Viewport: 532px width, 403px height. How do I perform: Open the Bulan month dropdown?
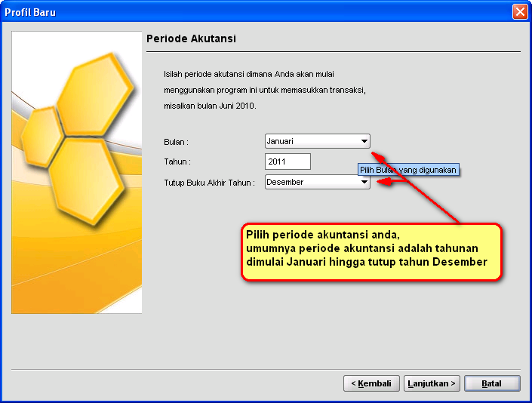pyautogui.click(x=317, y=141)
